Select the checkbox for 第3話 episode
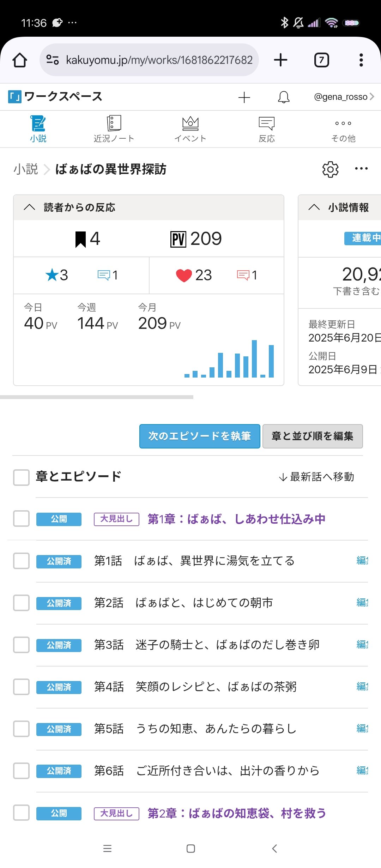 pyautogui.click(x=21, y=645)
